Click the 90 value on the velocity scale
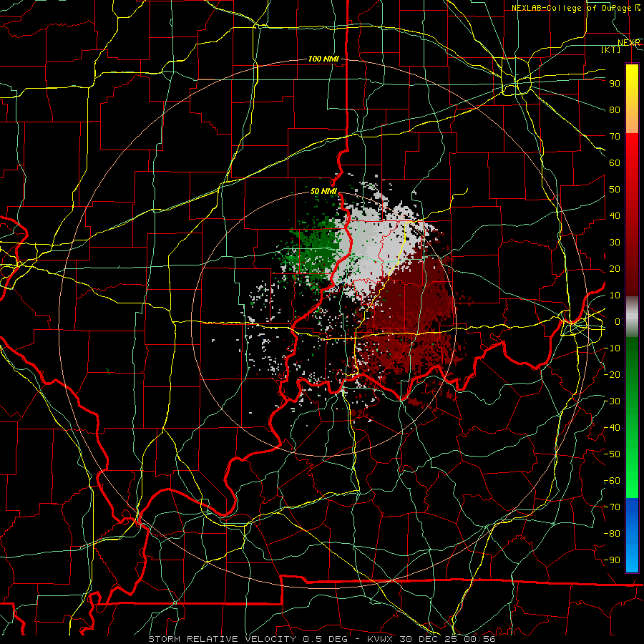Viewport: 644px width, 644px height. pos(615,84)
